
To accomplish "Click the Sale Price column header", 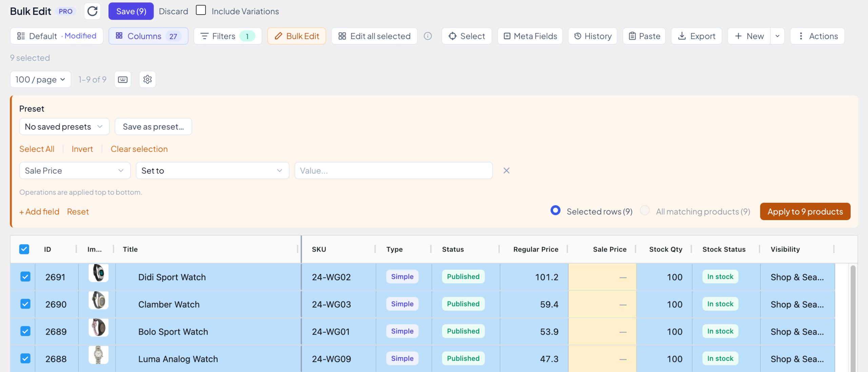I will tap(610, 249).
